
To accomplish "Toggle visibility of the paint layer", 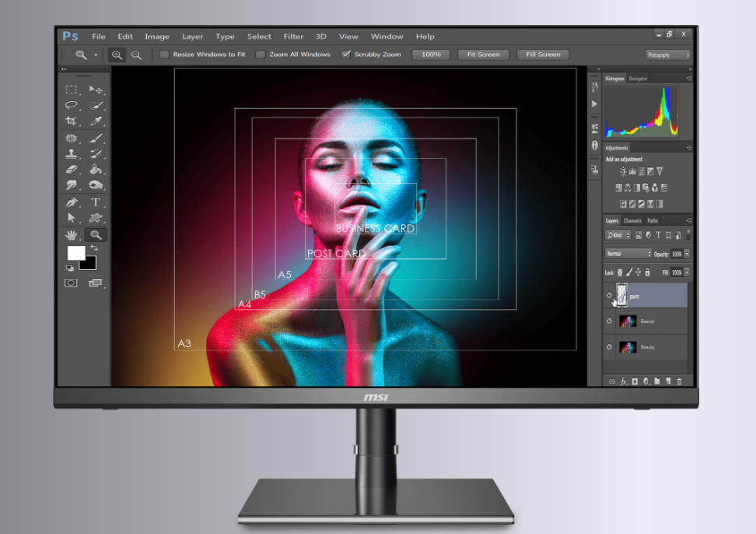I will [610, 296].
